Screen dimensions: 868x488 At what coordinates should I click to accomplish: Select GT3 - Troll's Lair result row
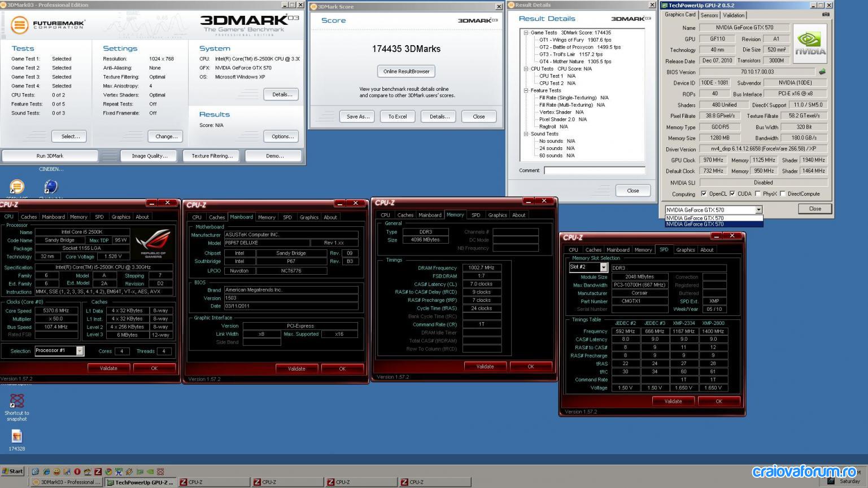pos(571,54)
